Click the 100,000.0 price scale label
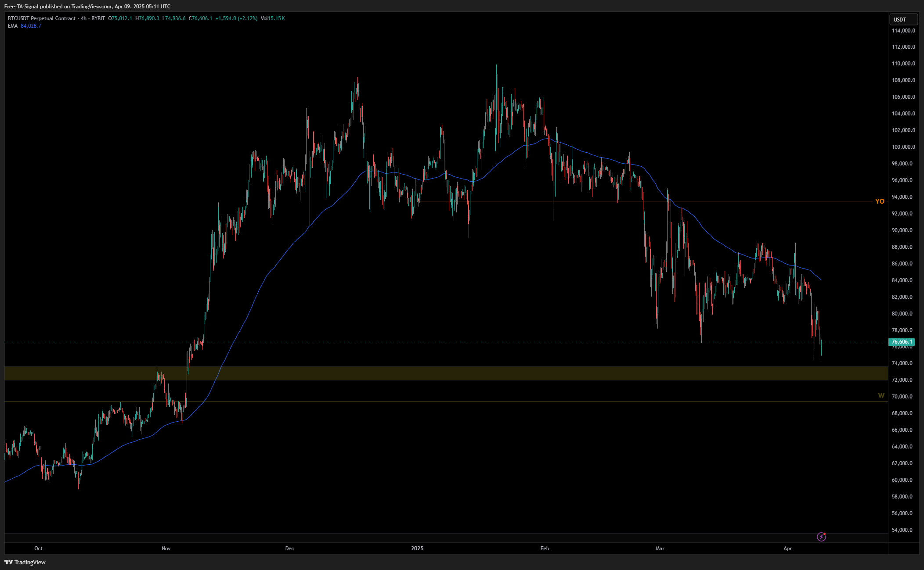Screen dimensions: 924x570 [903, 147]
